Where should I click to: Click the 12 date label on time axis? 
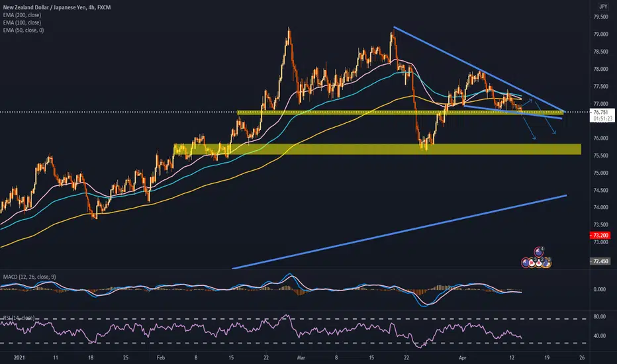[x=512, y=357]
